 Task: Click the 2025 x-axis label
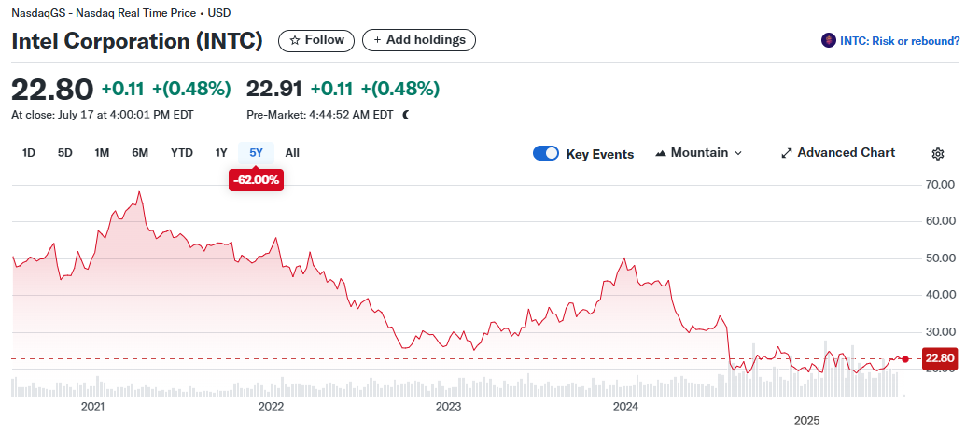[x=806, y=421]
